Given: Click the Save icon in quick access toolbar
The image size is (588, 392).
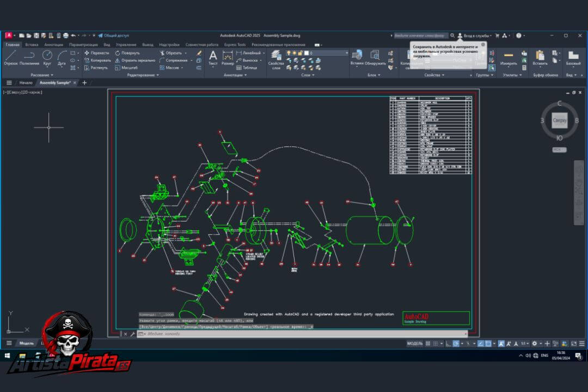Looking at the screenshot, I should pyautogui.click(x=36, y=35).
